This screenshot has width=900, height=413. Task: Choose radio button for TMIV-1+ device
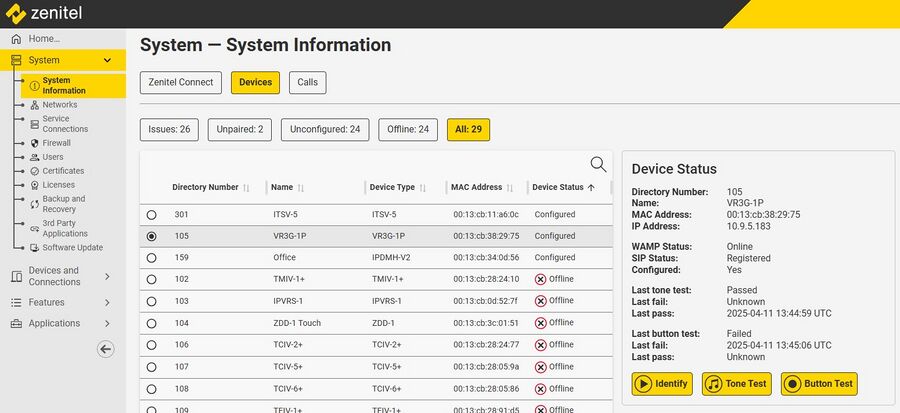pos(152,279)
